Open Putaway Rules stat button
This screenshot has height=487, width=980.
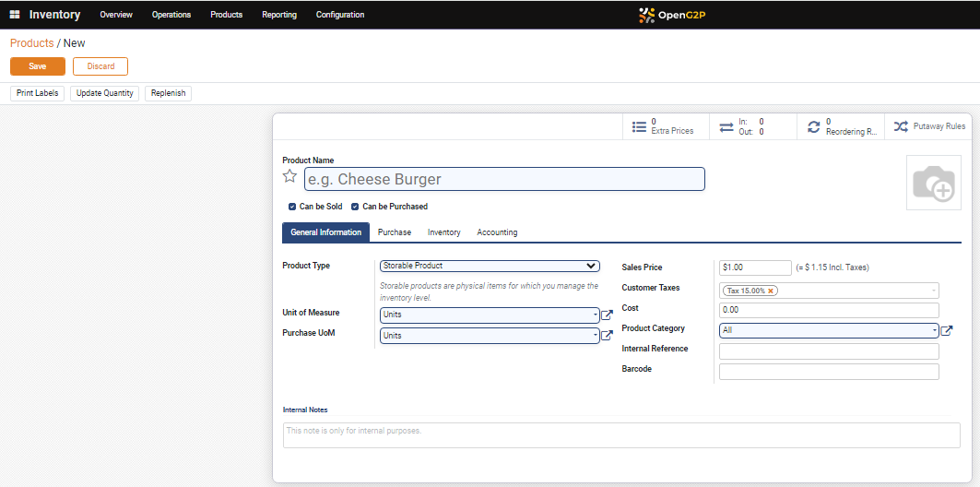(930, 126)
